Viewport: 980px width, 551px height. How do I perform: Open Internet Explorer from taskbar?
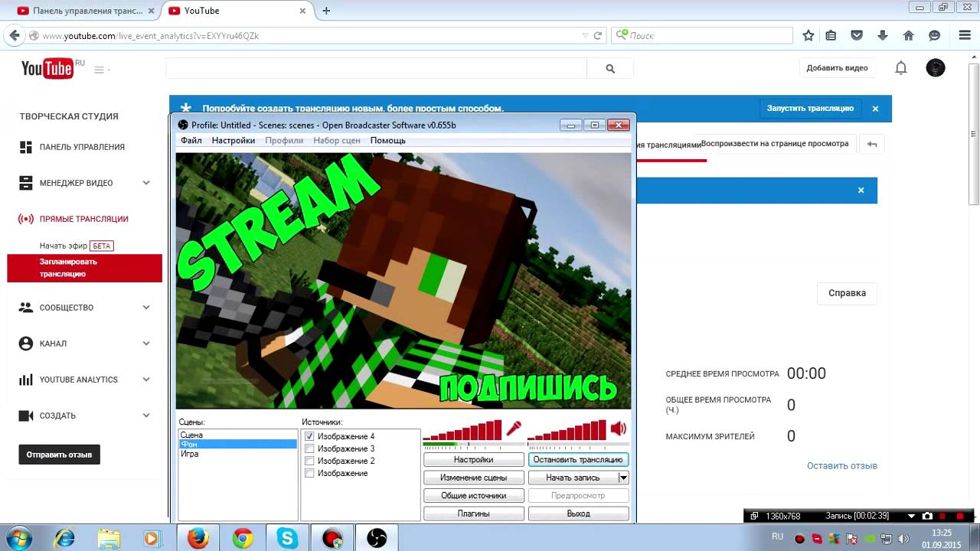click(x=64, y=538)
